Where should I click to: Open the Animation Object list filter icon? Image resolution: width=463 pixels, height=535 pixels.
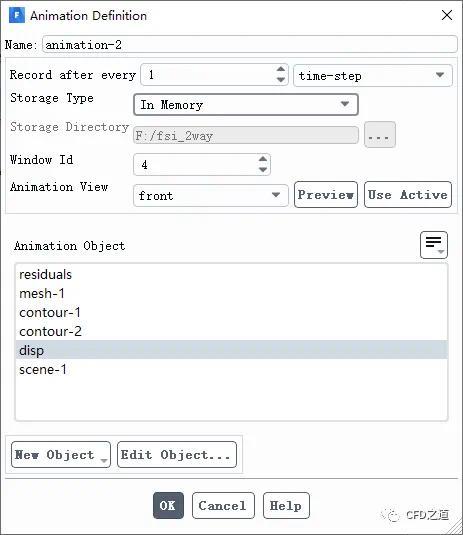pos(434,245)
